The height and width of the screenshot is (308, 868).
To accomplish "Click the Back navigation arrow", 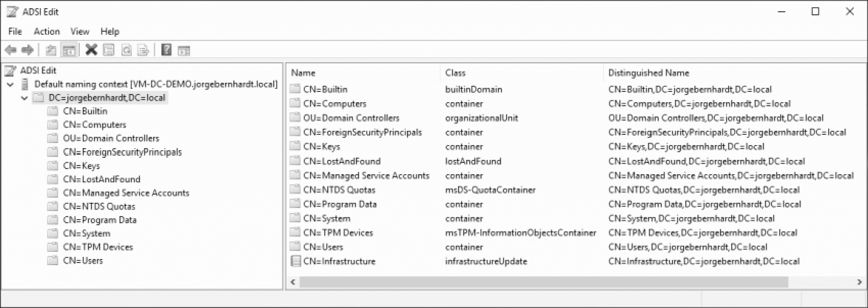I will point(11,50).
